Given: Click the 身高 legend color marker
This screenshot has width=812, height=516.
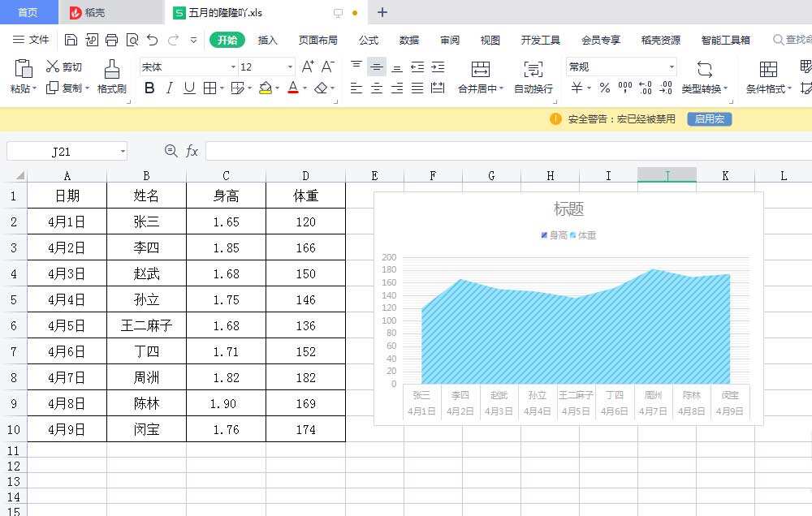Looking at the screenshot, I should tap(544, 235).
